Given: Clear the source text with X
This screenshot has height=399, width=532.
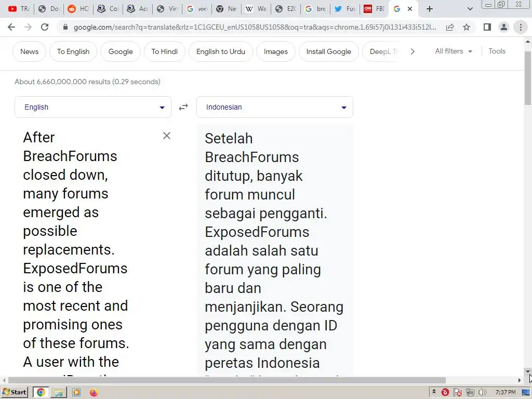Looking at the screenshot, I should coord(167,136).
